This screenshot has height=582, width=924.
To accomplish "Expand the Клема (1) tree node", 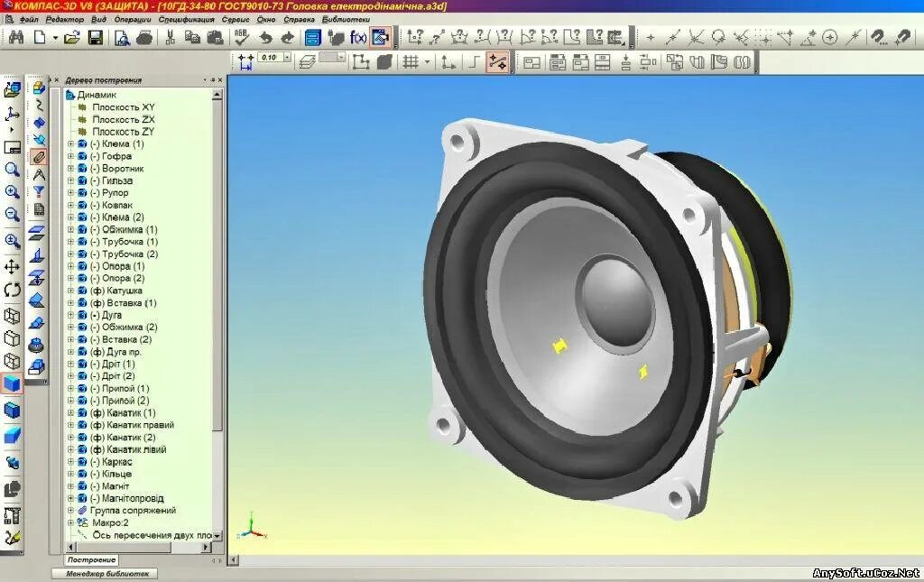I will pos(70,143).
